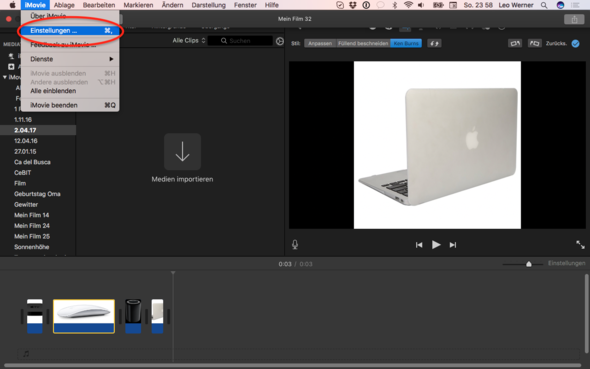Screen dimensions: 590x369
Task: Choose Einstellungen ... from iMovie menu
Action: [70, 30]
